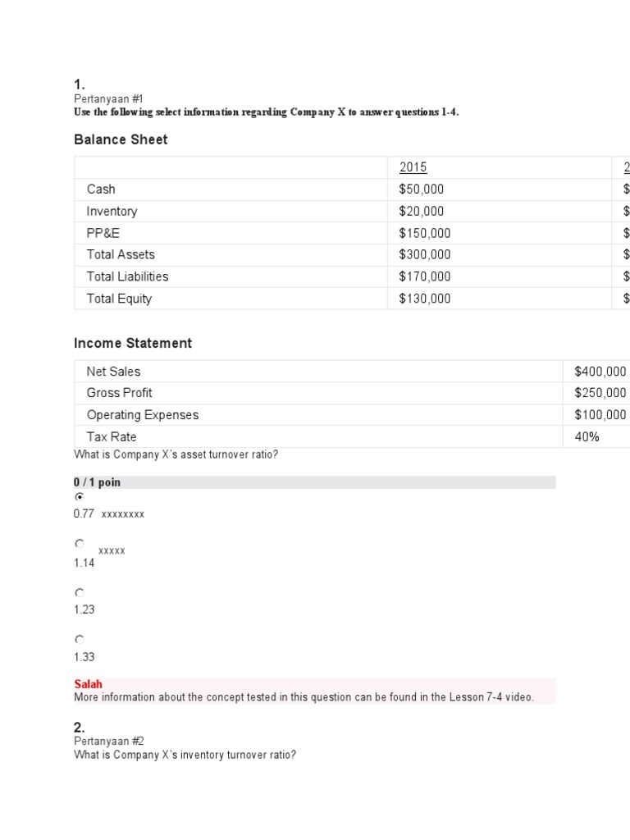The width and height of the screenshot is (630, 840).
Task: Click the Inventory row label
Action: click(112, 211)
